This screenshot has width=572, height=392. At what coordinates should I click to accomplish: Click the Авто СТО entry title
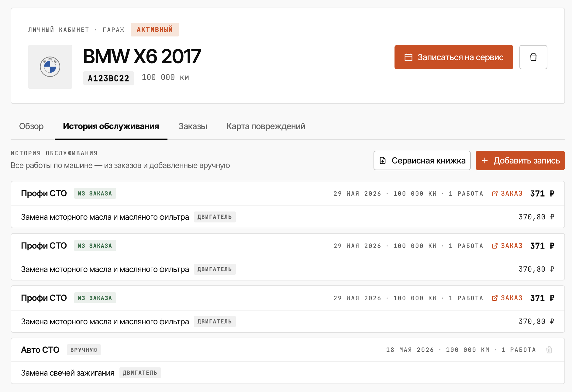pyautogui.click(x=40, y=350)
